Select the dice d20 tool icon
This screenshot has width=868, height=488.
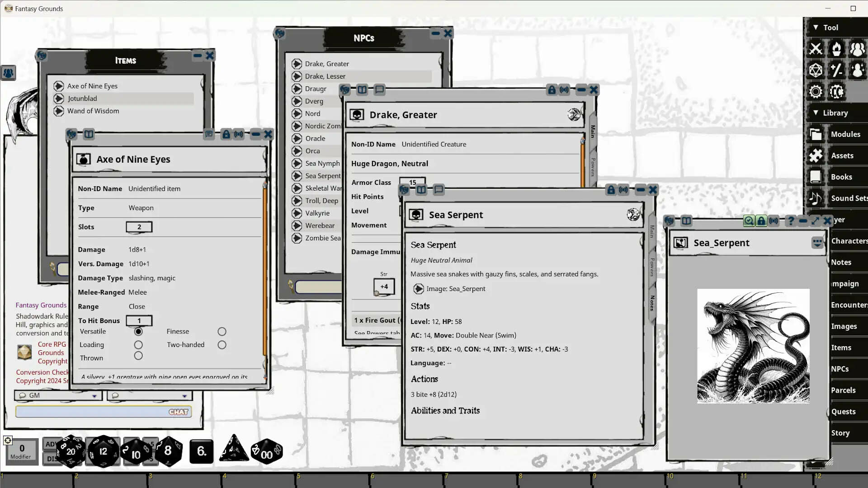click(816, 70)
